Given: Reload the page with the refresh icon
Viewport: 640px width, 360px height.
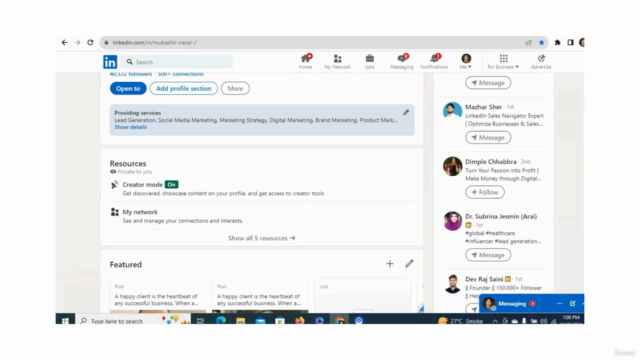Looking at the screenshot, I should (90, 42).
